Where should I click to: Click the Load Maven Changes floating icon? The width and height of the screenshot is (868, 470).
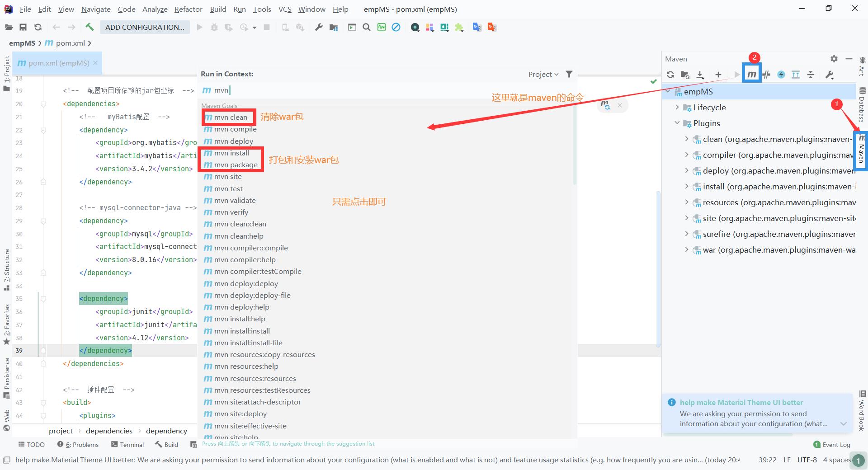tap(605, 105)
